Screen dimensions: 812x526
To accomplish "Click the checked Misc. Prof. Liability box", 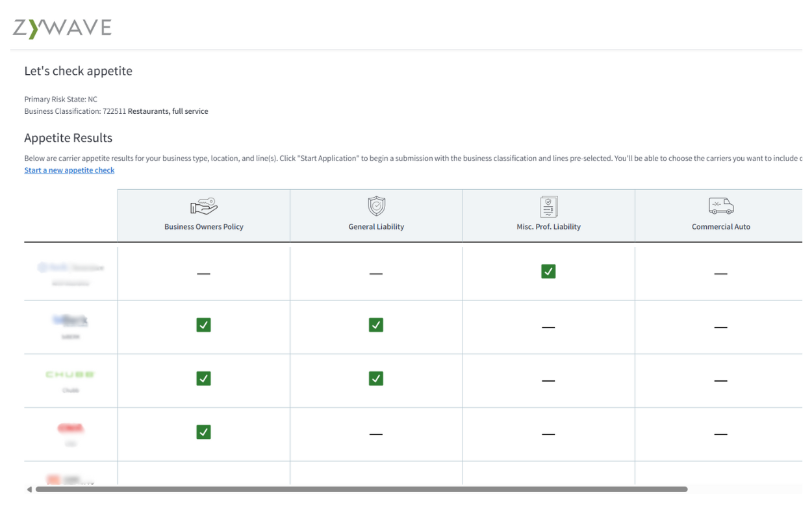I will point(548,271).
